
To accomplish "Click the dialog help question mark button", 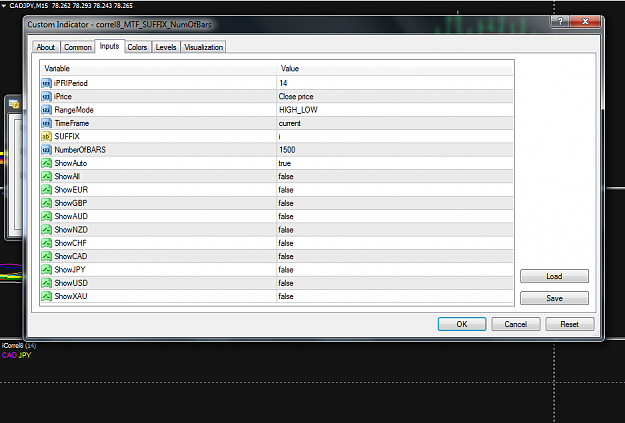I will pyautogui.click(x=560, y=22).
